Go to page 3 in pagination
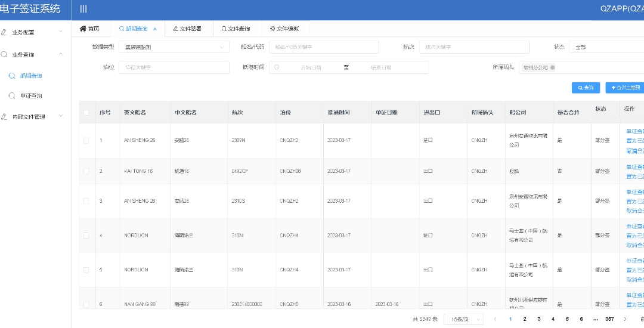The width and height of the screenshot is (644, 328). [x=539, y=319]
